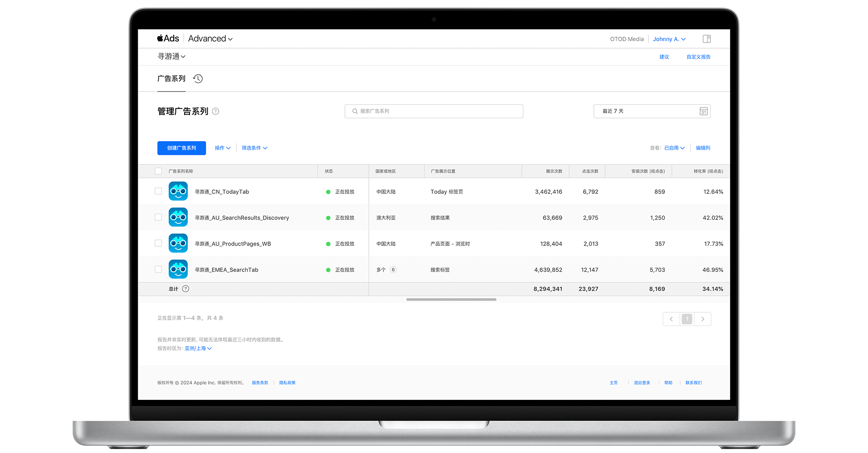Click app icon for 寻游通_AU_SearchResults_Discovery
Screen dimensions: 868x453
point(178,217)
